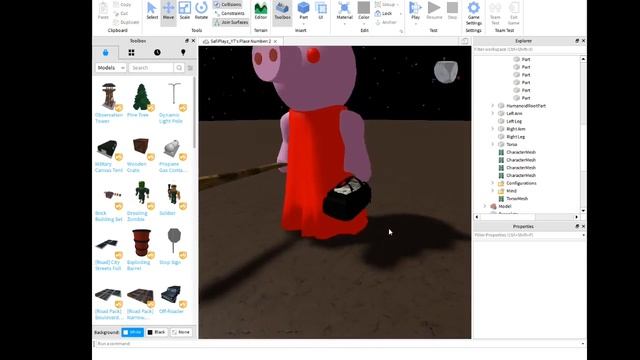The width and height of the screenshot is (640, 360).
Task: Open the UI insert tool
Action: pyautogui.click(x=321, y=11)
